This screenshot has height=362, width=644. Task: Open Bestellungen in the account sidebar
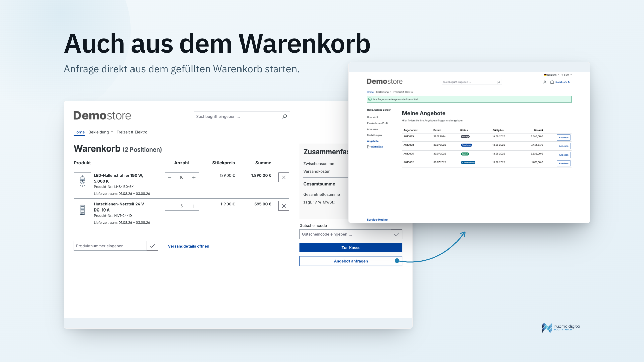(x=374, y=135)
